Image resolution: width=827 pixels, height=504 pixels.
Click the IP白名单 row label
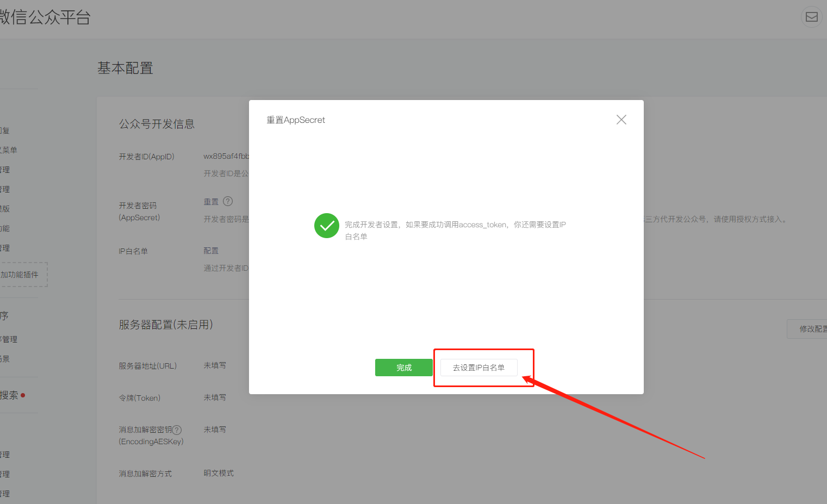pyautogui.click(x=133, y=251)
